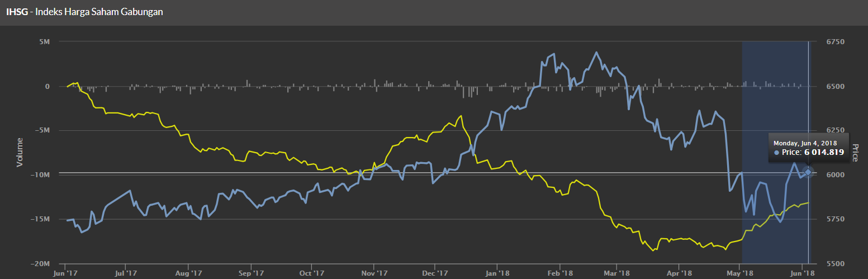Click the 6750 price axis label
The height and width of the screenshot is (279, 868).
click(835, 42)
